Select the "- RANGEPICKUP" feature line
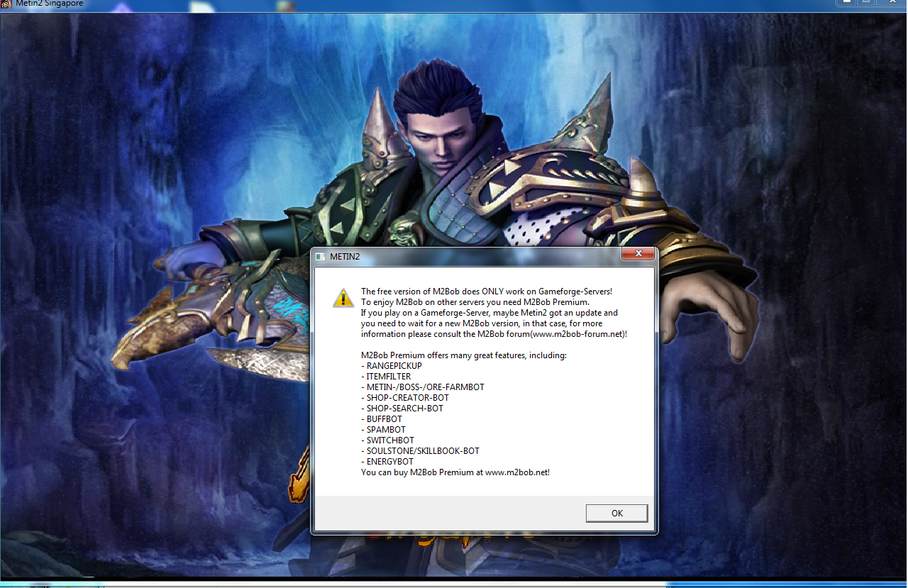This screenshot has width=908, height=588. pyautogui.click(x=392, y=366)
